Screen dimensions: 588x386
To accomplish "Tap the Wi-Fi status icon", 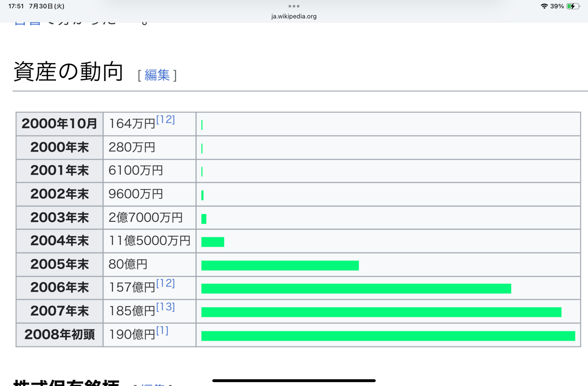I will [x=544, y=6].
